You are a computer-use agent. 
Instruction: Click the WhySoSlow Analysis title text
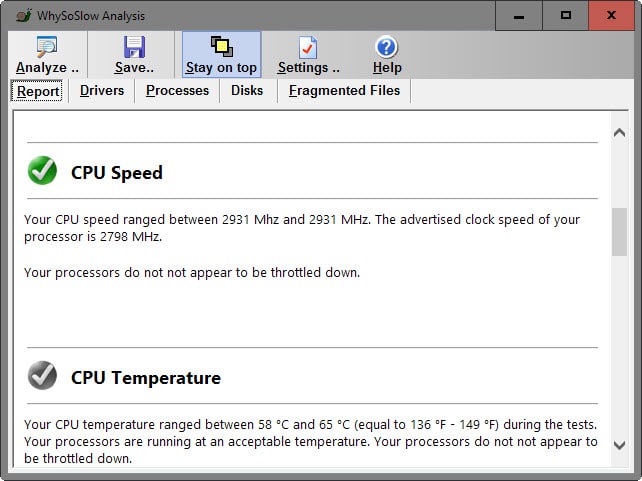(x=91, y=16)
